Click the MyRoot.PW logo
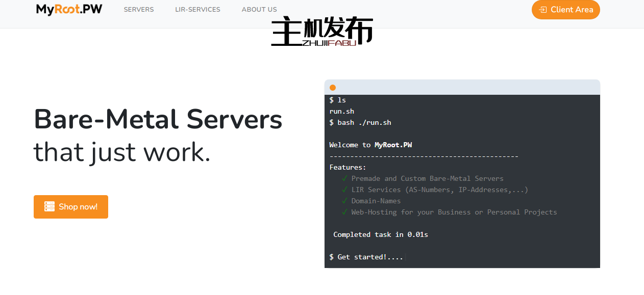 click(x=69, y=10)
